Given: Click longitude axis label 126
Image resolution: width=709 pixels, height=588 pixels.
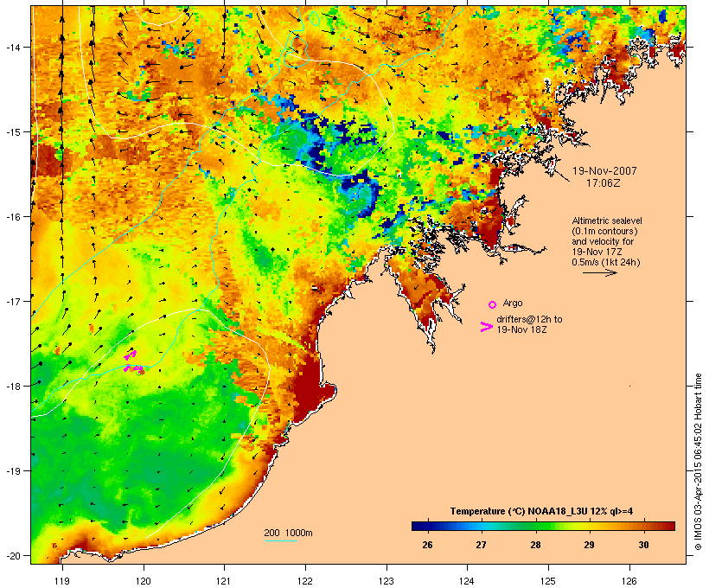Looking at the screenshot, I should [629, 581].
